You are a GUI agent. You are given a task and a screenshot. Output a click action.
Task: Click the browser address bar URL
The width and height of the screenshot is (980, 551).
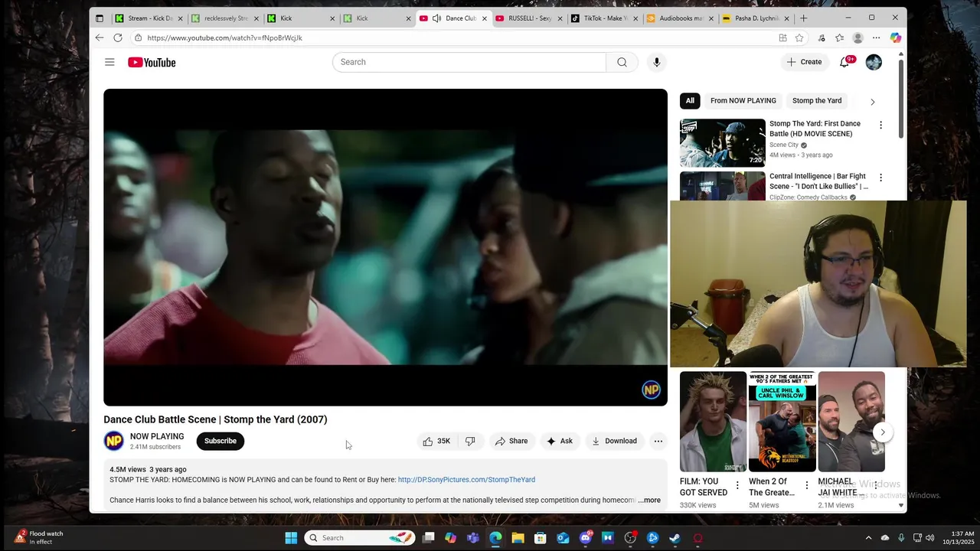[x=224, y=38]
